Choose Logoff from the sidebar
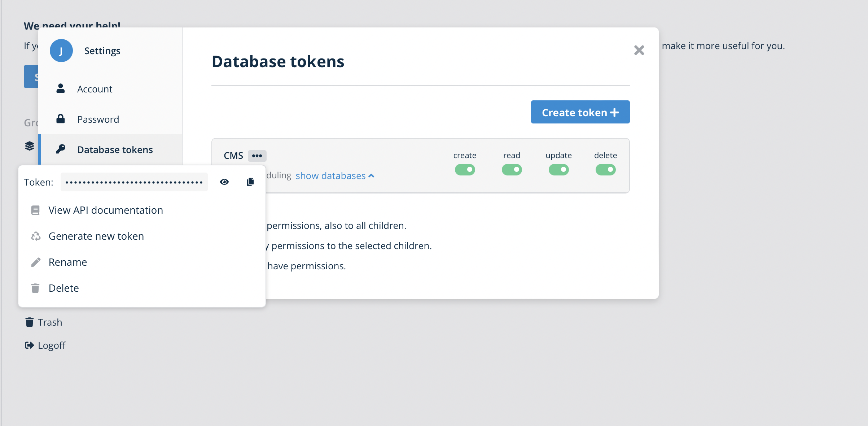Image resolution: width=868 pixels, height=426 pixels. pyautogui.click(x=45, y=345)
